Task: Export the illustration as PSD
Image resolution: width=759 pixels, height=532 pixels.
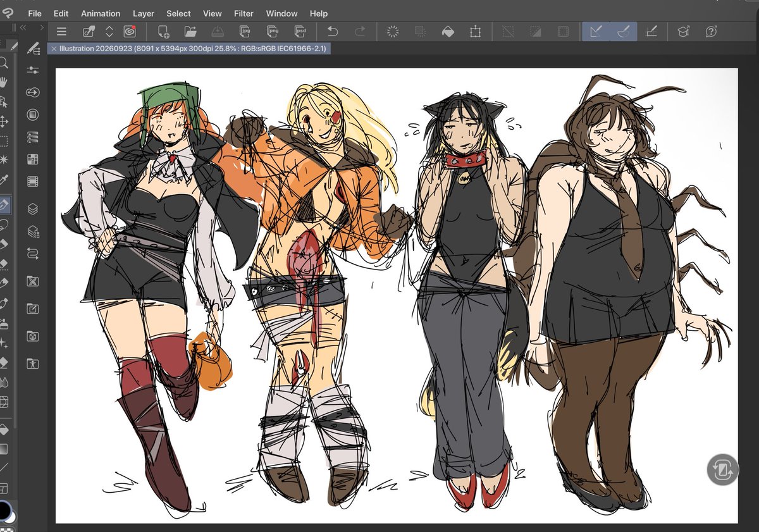Action: pyautogui.click(x=300, y=32)
